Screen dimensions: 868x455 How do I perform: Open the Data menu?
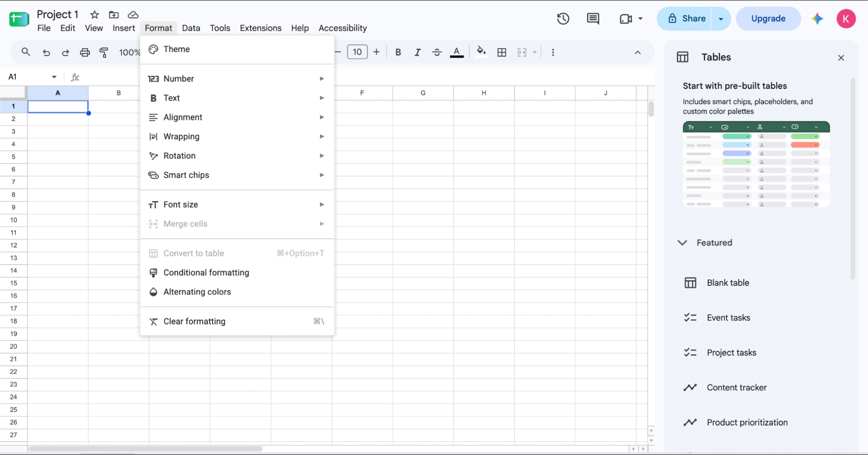point(191,28)
